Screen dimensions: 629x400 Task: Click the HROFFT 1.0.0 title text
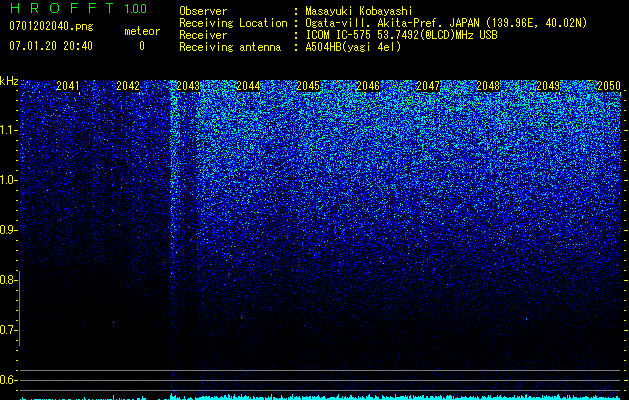(78, 8)
